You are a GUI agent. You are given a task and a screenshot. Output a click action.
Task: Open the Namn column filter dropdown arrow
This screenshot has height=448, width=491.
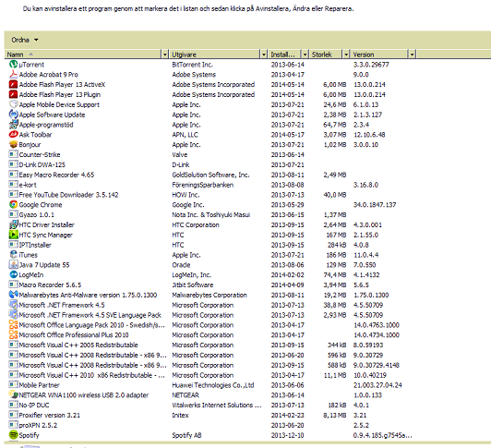point(165,54)
